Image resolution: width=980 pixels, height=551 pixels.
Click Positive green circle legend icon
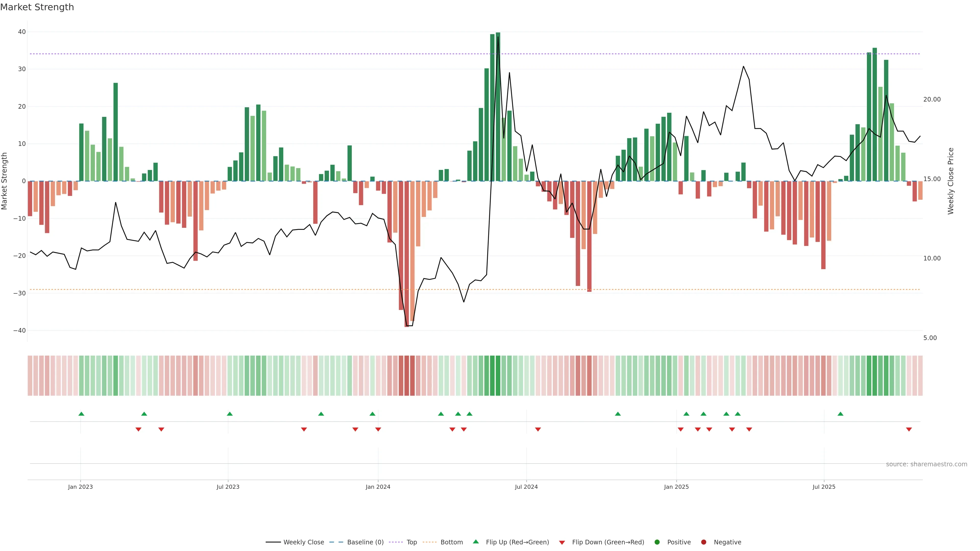657,542
